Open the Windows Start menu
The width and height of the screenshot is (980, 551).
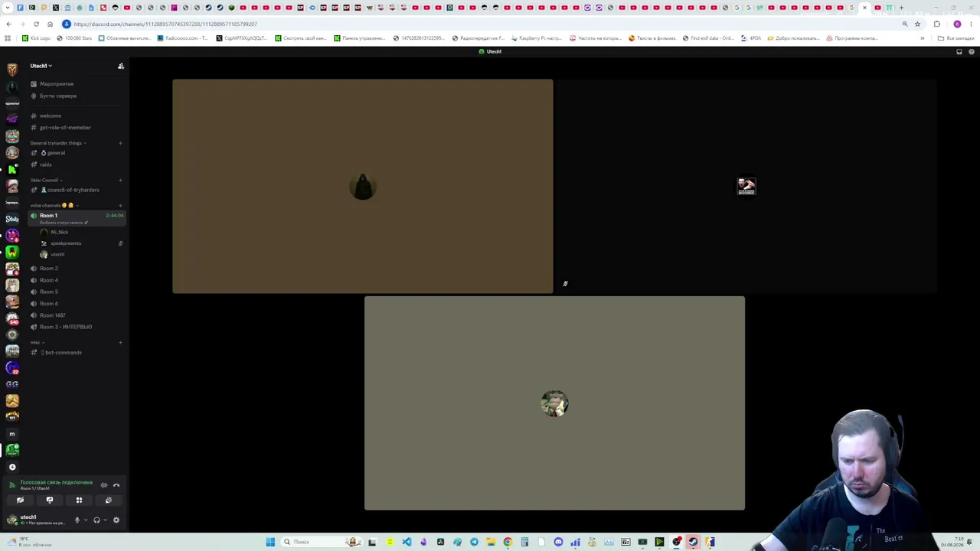point(270,542)
